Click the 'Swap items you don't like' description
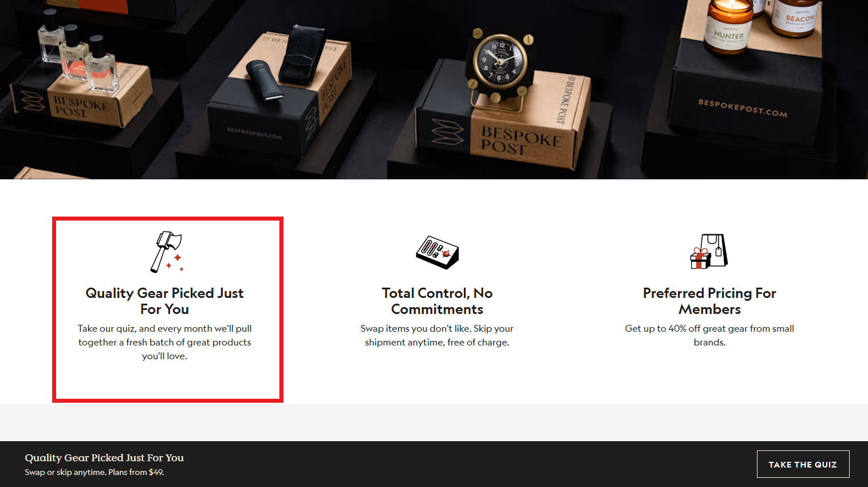Image resolution: width=868 pixels, height=487 pixels. [x=437, y=335]
